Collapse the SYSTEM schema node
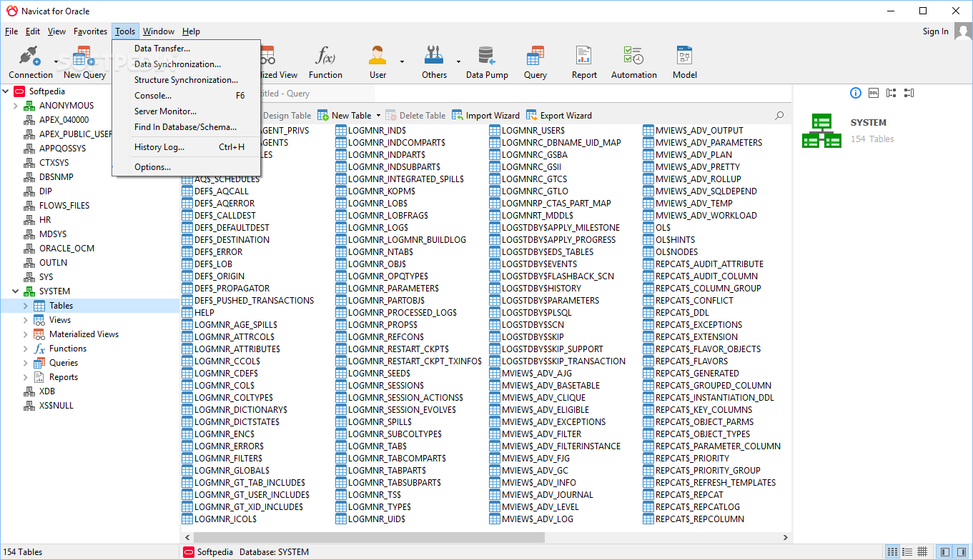 click(15, 291)
